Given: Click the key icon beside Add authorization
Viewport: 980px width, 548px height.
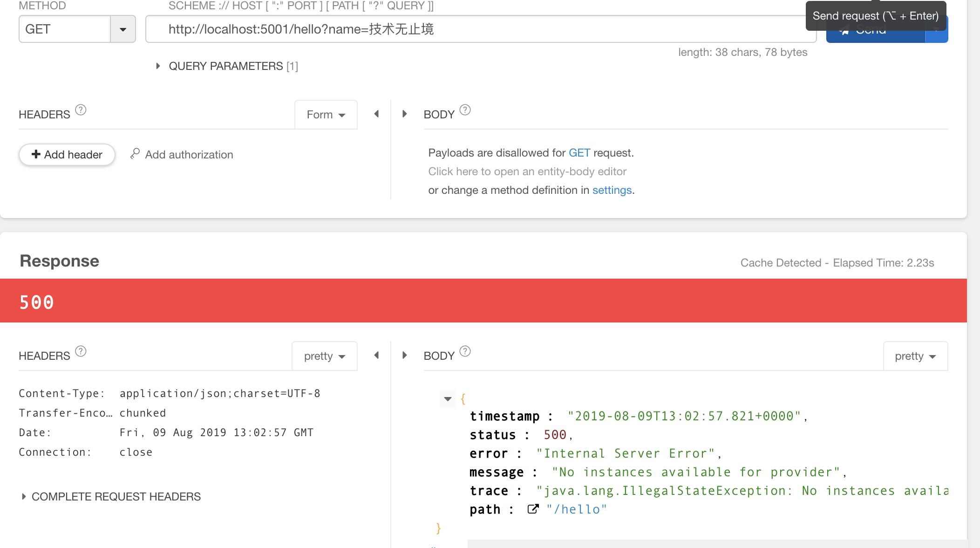Looking at the screenshot, I should click(135, 154).
